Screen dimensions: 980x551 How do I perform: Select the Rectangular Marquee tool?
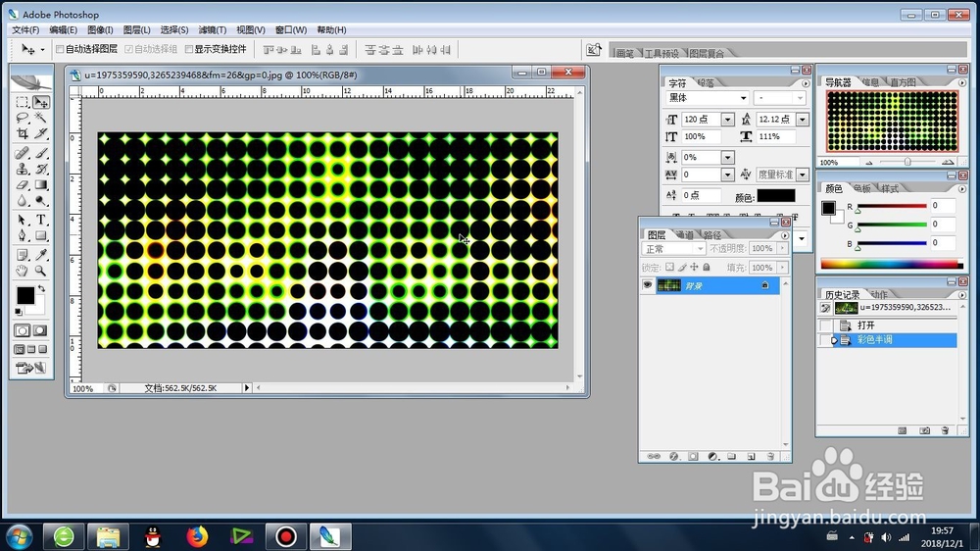pyautogui.click(x=22, y=102)
